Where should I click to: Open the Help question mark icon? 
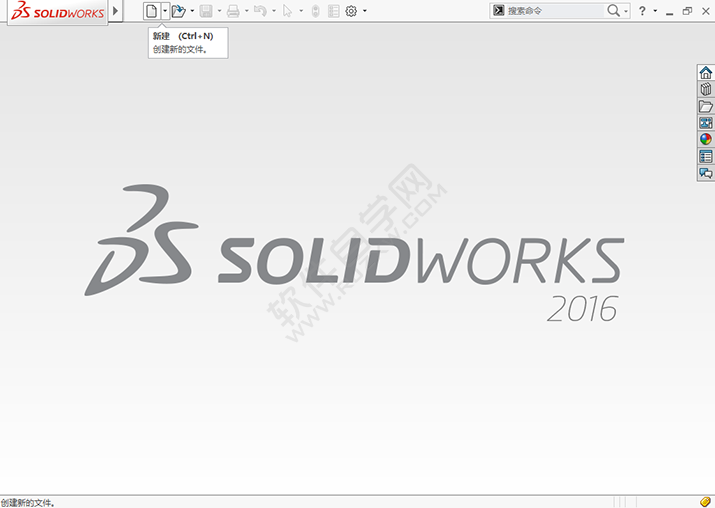tap(642, 11)
